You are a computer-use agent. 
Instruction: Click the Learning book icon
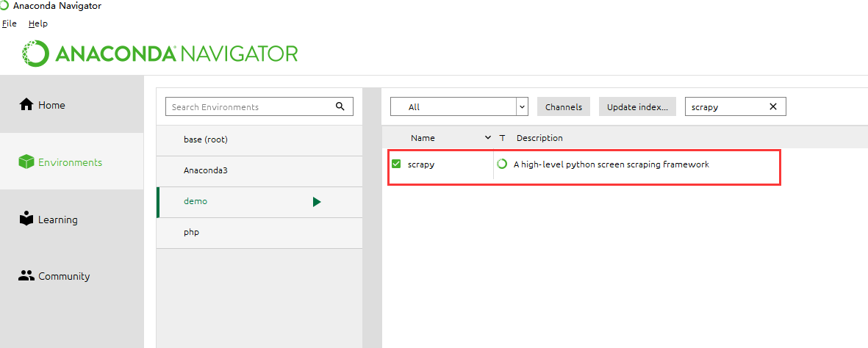tap(26, 219)
